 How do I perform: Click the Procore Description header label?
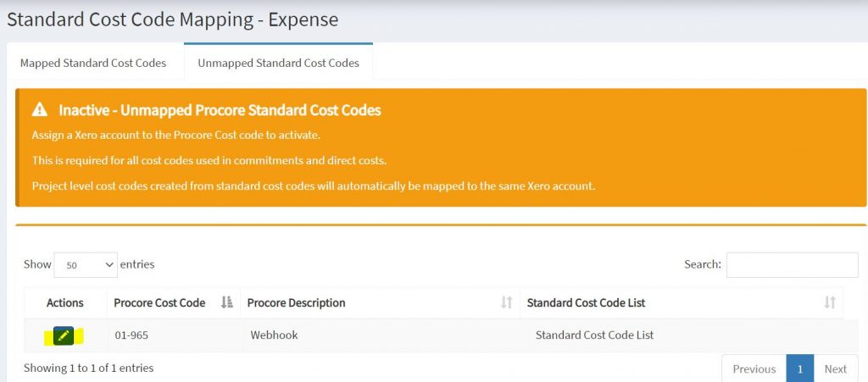(296, 302)
